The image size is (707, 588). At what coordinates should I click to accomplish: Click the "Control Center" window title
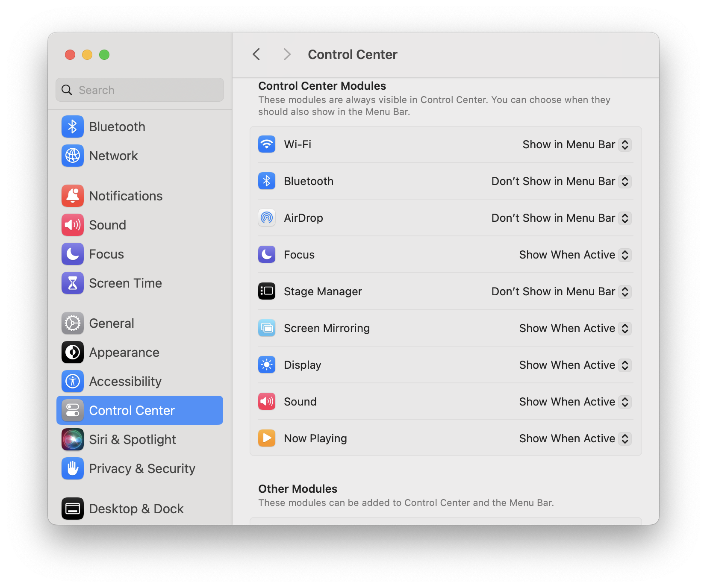click(x=353, y=54)
